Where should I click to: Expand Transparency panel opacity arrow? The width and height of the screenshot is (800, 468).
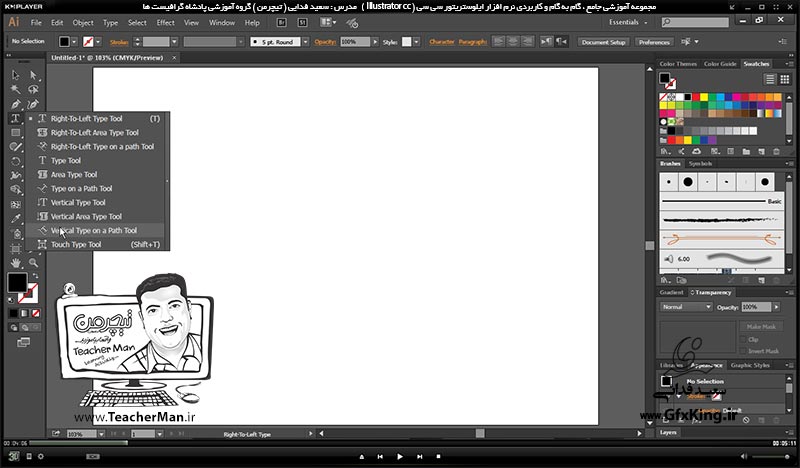(777, 307)
